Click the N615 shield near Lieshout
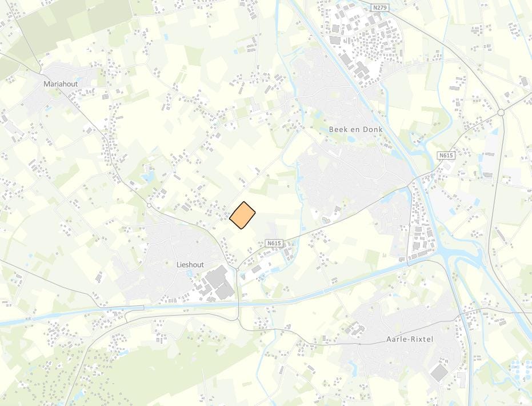532x406 pixels. pyautogui.click(x=274, y=244)
